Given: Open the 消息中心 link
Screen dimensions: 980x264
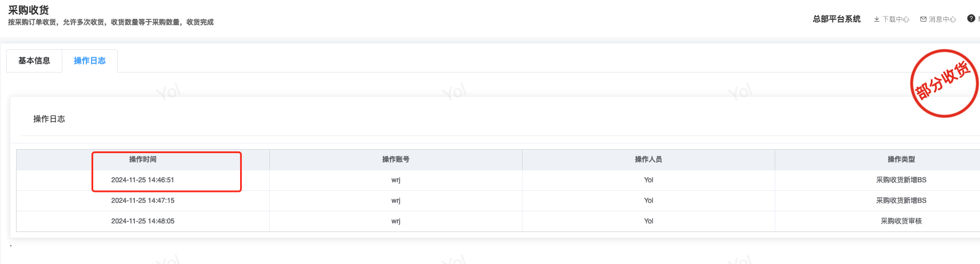Looking at the screenshot, I should (x=942, y=19).
